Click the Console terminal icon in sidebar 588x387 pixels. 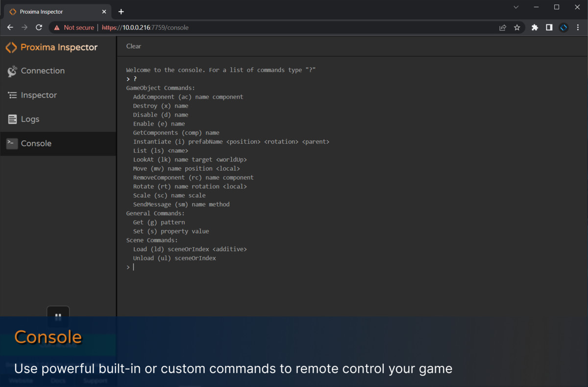point(12,143)
